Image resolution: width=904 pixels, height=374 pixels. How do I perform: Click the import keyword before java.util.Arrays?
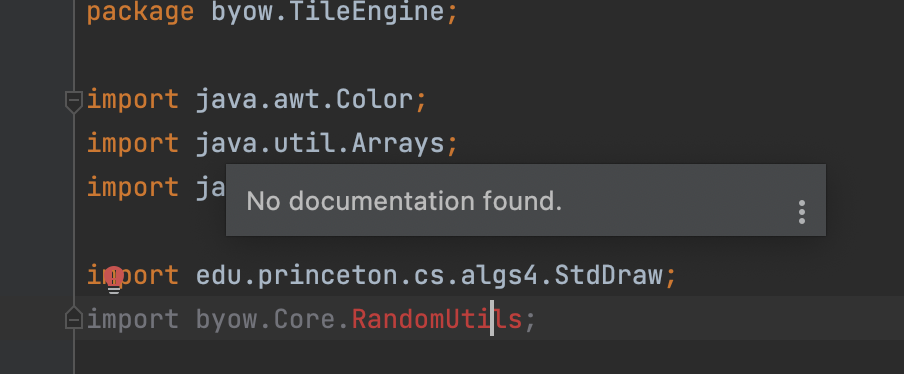pyautogui.click(x=133, y=145)
